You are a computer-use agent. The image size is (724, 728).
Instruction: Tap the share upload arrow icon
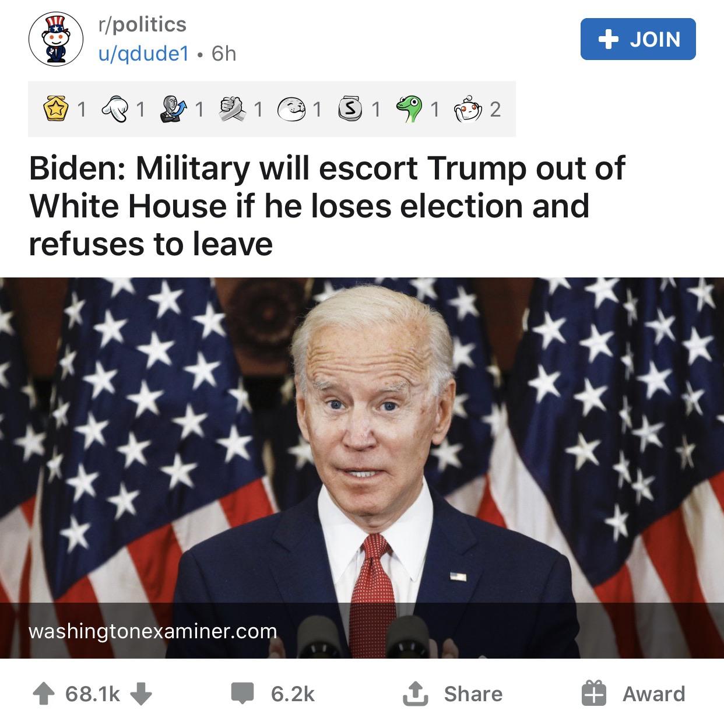pyautogui.click(x=413, y=693)
